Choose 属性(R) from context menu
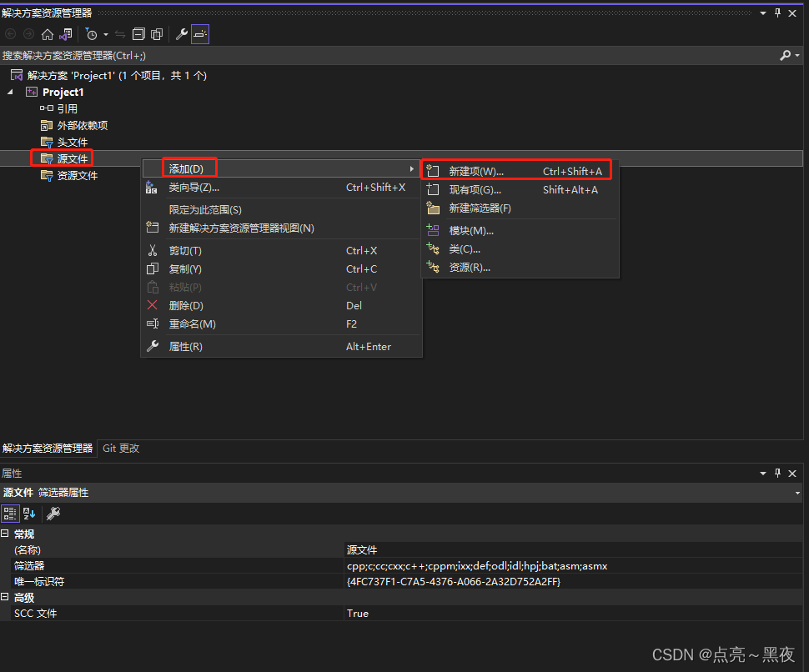Screen dimensions: 809x672 click(x=282, y=347)
